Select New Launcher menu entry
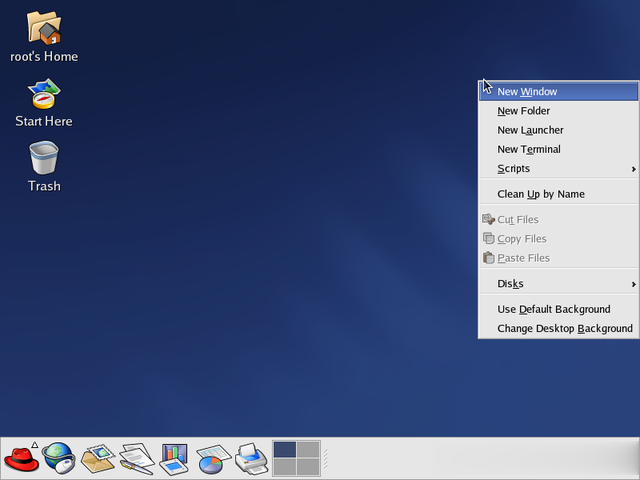The height and width of the screenshot is (480, 640). [558, 130]
